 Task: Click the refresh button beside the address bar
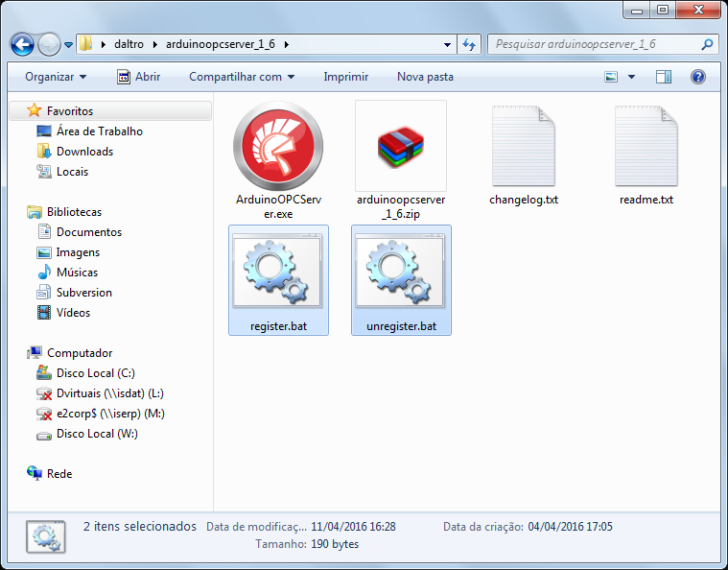pyautogui.click(x=469, y=44)
